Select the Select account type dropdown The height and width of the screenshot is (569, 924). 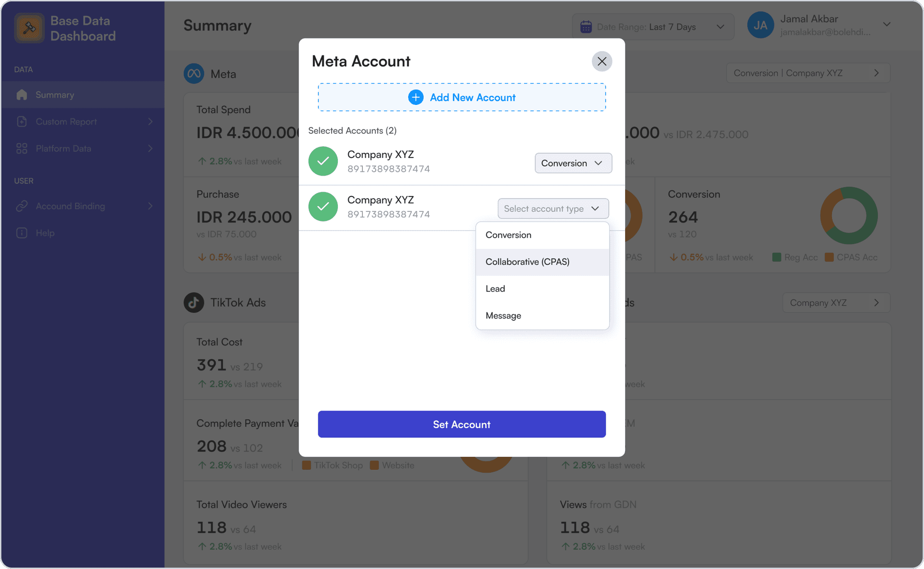pyautogui.click(x=551, y=208)
